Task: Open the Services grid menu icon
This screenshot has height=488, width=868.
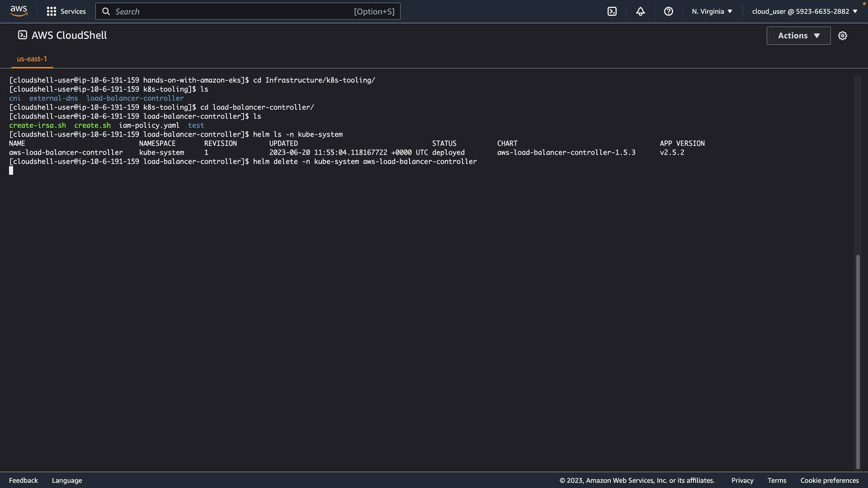Action: [52, 11]
